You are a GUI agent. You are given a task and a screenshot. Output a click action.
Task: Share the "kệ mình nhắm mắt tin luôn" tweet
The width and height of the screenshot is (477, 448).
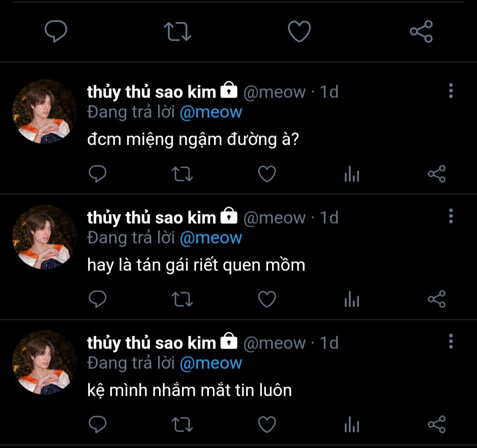tap(437, 425)
